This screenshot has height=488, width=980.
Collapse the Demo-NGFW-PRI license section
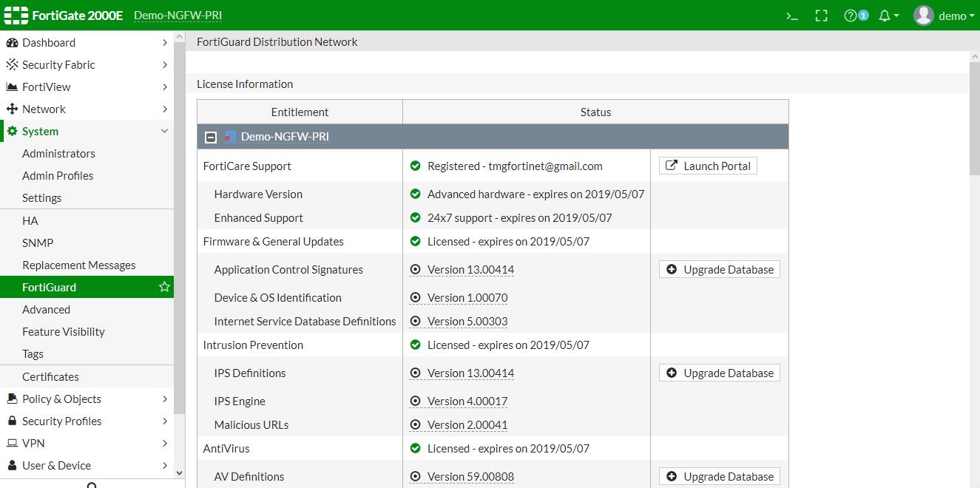(211, 137)
